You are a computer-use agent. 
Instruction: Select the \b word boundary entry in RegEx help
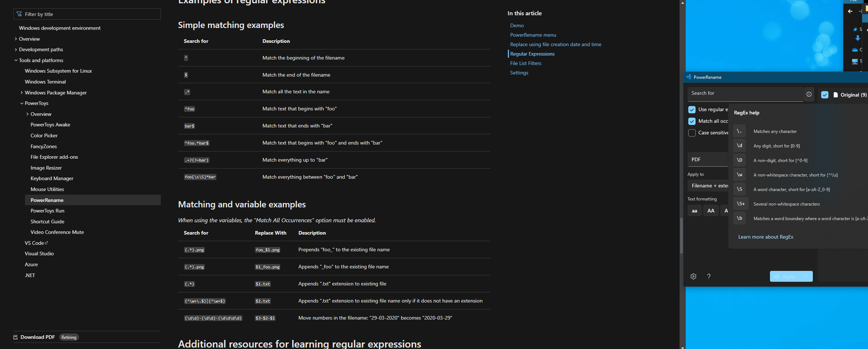(739, 218)
